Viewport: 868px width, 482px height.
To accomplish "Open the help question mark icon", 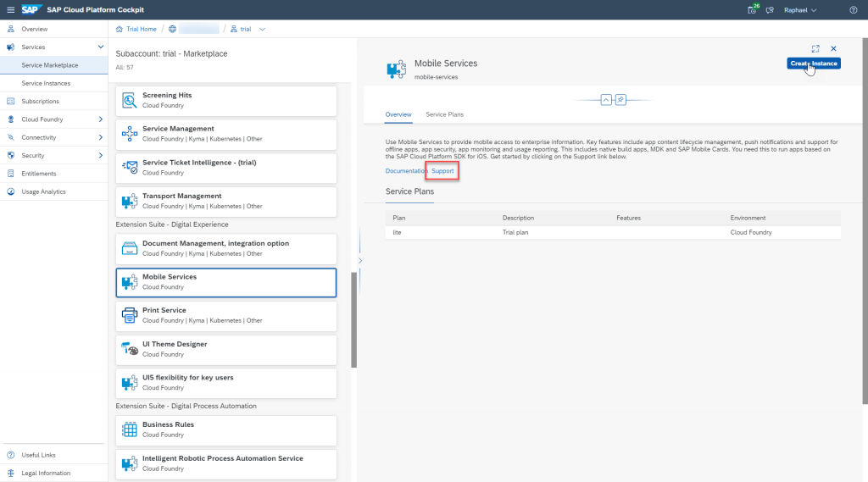I will click(x=853, y=10).
